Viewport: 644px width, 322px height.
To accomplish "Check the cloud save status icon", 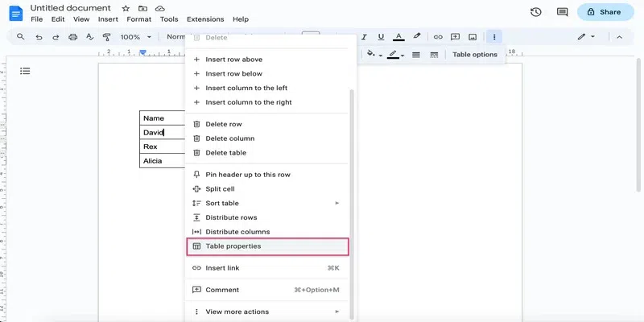I will [x=159, y=8].
